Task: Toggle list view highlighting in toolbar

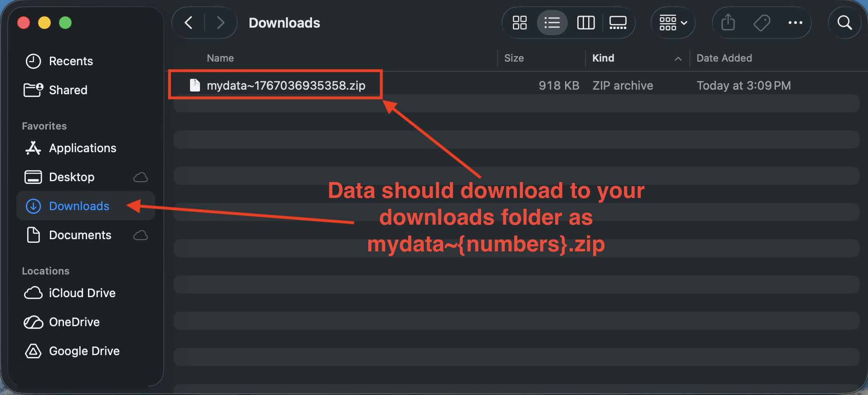Action: [x=552, y=22]
